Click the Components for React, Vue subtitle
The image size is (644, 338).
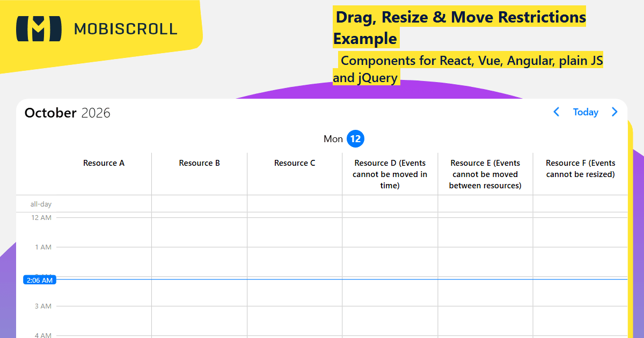click(468, 69)
